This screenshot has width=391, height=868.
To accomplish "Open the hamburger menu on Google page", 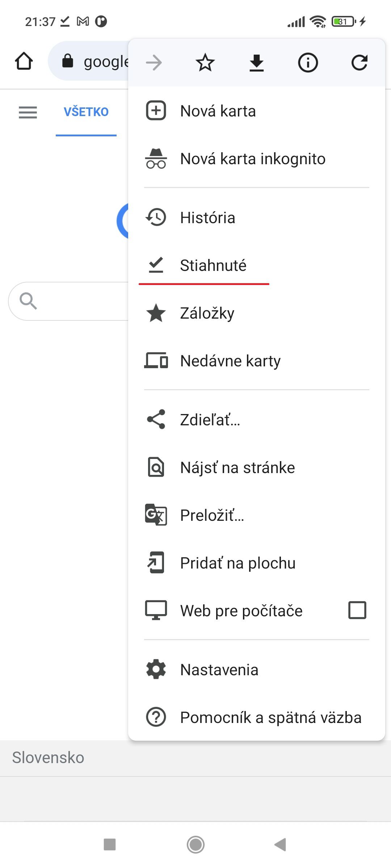I will click(28, 112).
